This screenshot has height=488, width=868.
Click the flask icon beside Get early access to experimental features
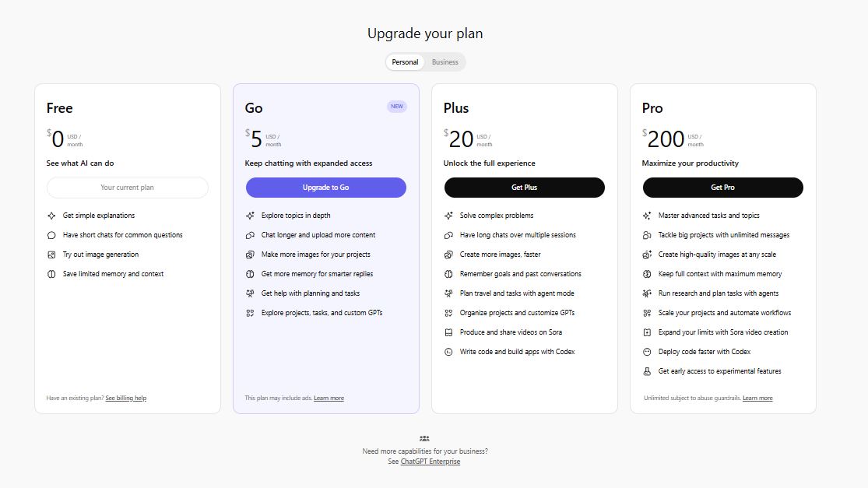648,370
